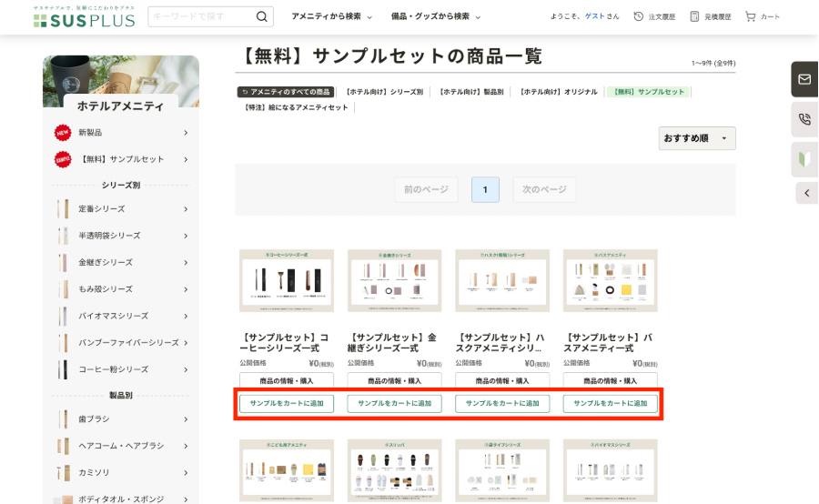Screen dimensions: 819x504
Task: Open the order history clock icon
Action: point(638,16)
